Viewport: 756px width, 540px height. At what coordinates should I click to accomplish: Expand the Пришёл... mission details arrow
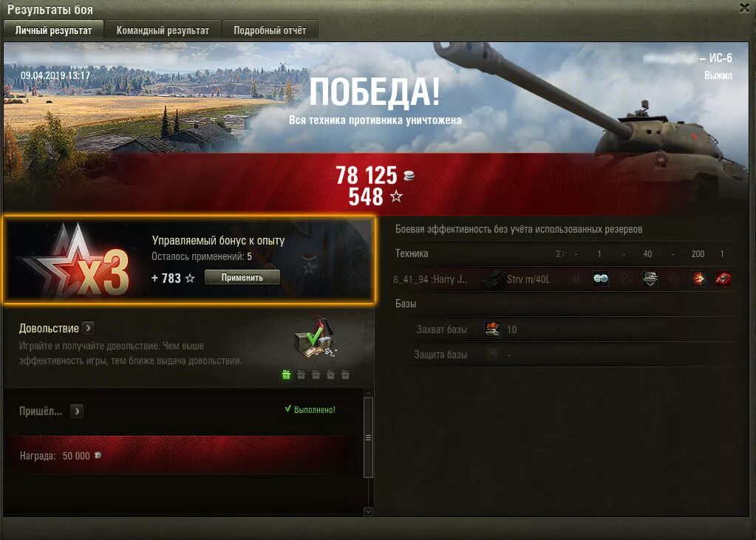(77, 411)
